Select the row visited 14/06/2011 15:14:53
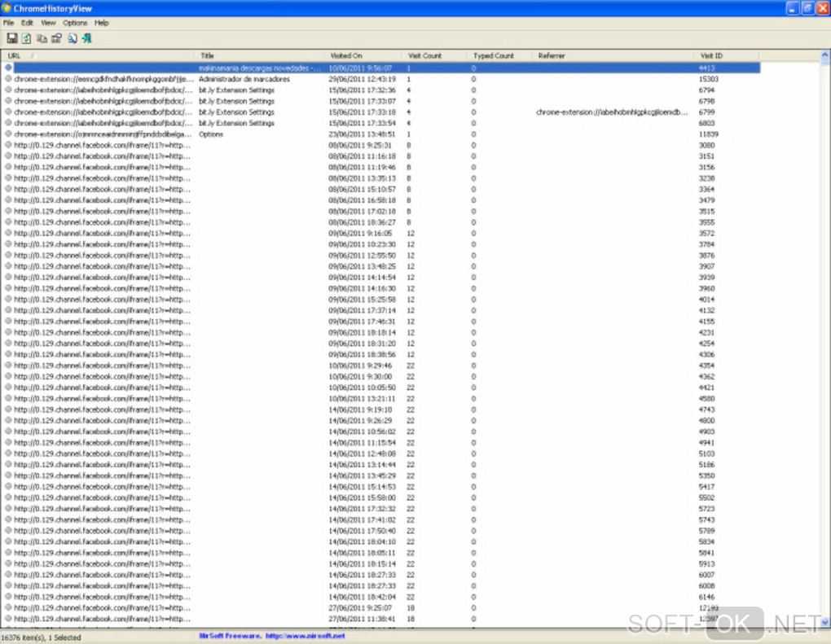831x644 pixels. click(x=381, y=487)
